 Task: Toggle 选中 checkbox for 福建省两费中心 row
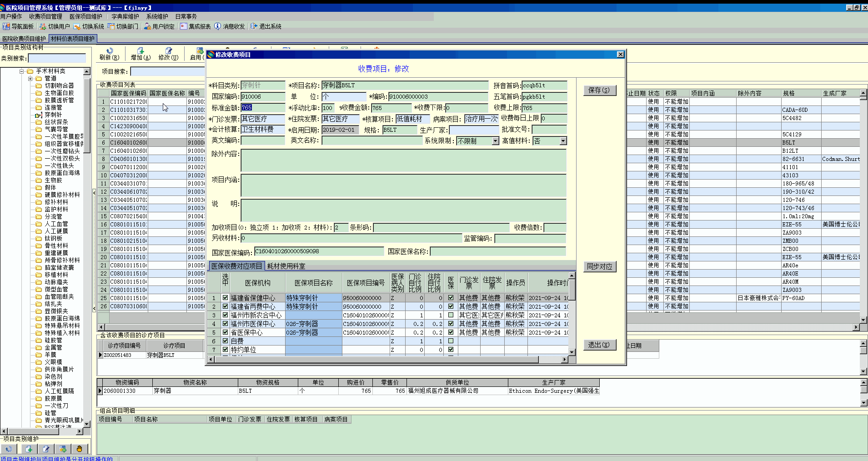[x=225, y=306]
